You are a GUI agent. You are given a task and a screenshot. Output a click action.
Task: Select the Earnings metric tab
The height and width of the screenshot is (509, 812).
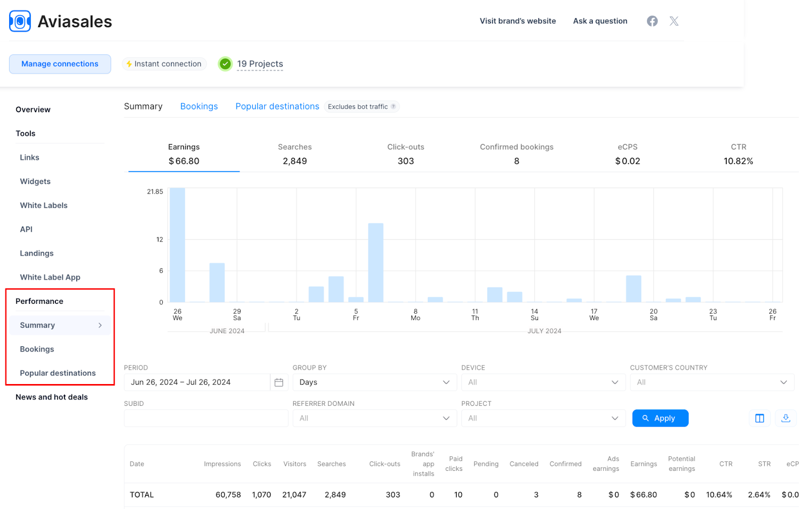184,154
